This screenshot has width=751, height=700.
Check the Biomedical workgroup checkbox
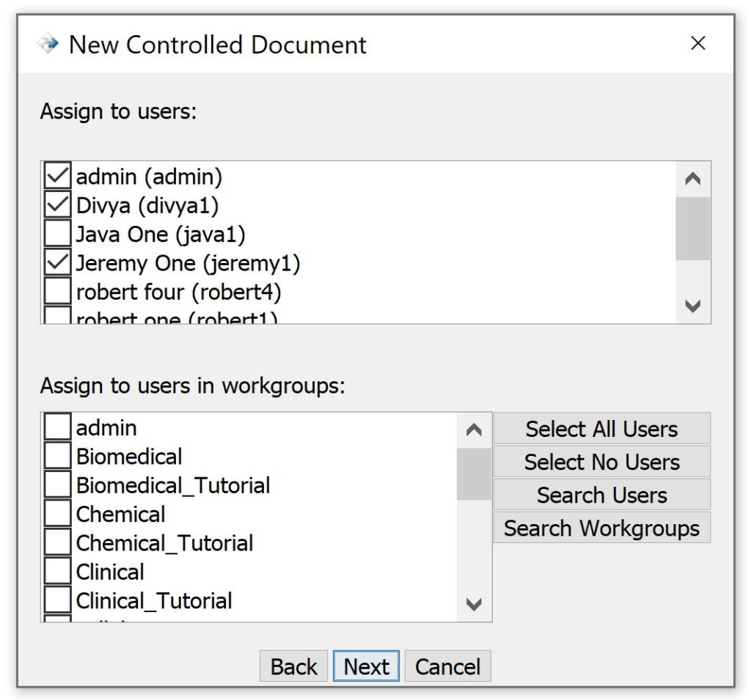58,457
